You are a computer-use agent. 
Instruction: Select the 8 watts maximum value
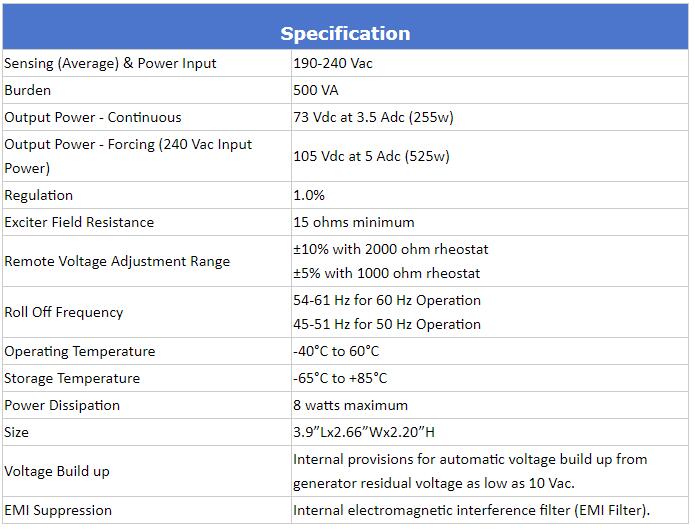click(350, 405)
